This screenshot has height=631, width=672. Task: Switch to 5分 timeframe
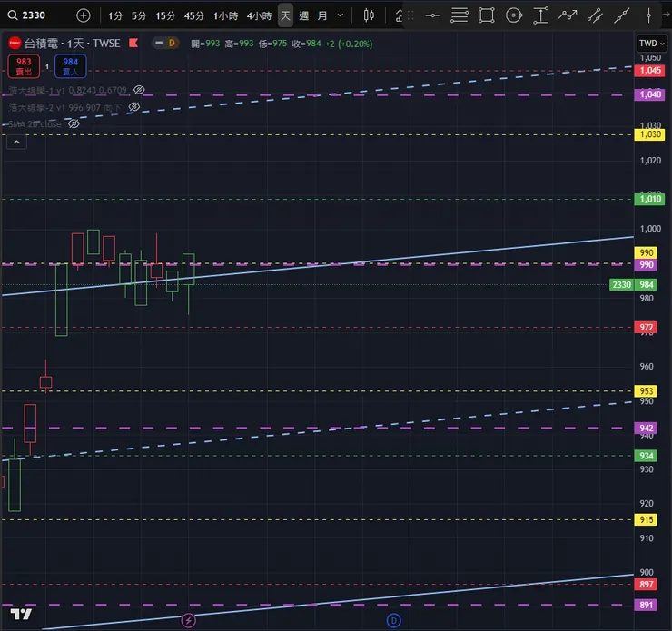tap(139, 15)
